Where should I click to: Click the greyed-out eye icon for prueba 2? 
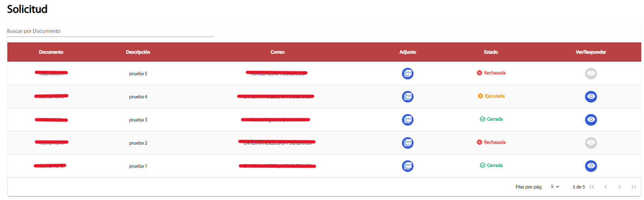point(590,143)
